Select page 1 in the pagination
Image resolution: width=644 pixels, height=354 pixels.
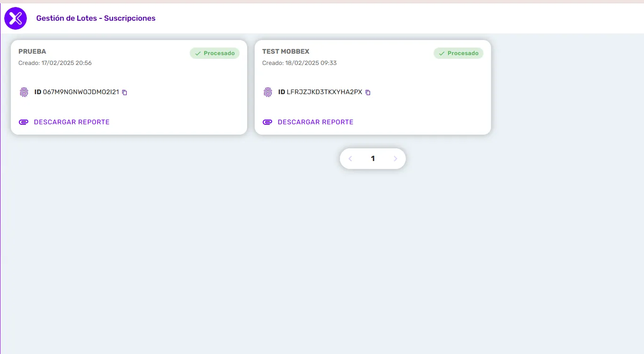[373, 159]
